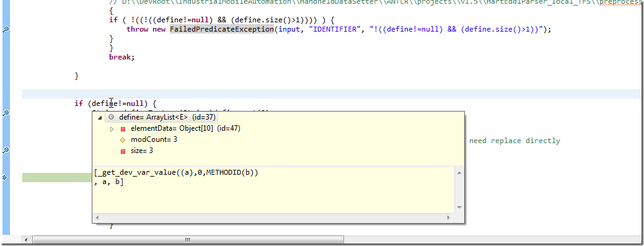Image resolution: width=644 pixels, height=246 pixels.
Task: Collapse the 'define= ArrayList<E>' tree node
Action: click(100, 118)
